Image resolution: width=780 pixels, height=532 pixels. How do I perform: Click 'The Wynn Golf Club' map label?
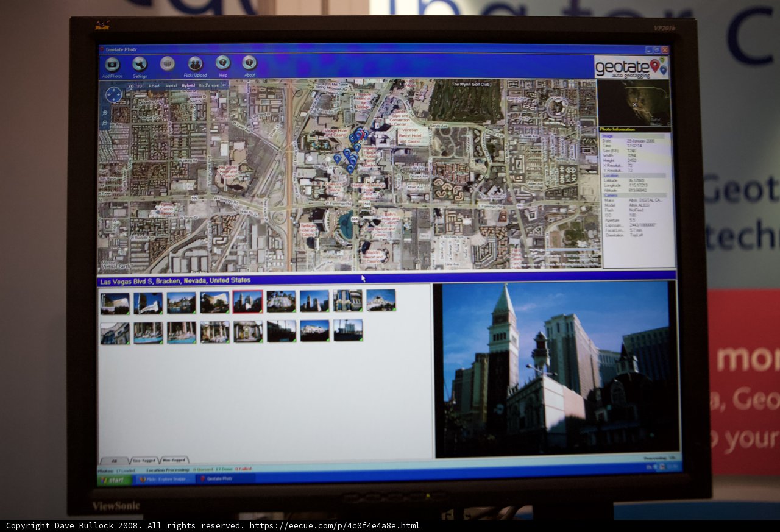point(471,84)
